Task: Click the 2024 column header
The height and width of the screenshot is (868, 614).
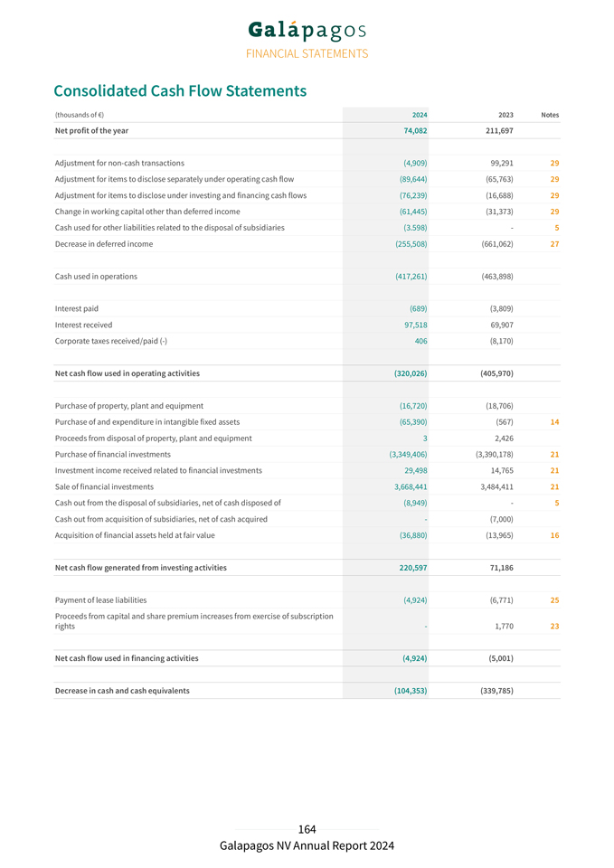Action: 420,115
